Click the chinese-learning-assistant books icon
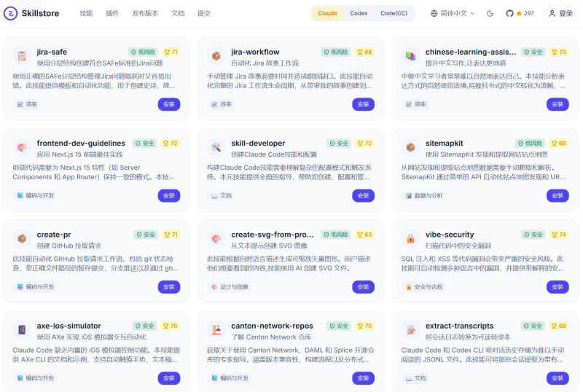This screenshot has width=583, height=392. click(x=410, y=56)
